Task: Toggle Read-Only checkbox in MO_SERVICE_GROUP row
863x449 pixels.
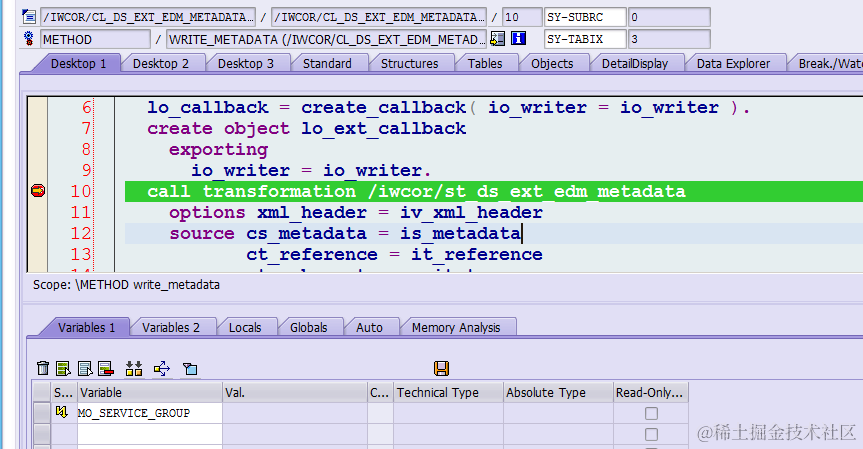Action: tap(651, 413)
